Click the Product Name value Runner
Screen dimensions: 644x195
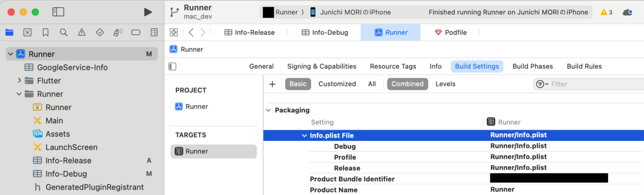[x=502, y=189]
